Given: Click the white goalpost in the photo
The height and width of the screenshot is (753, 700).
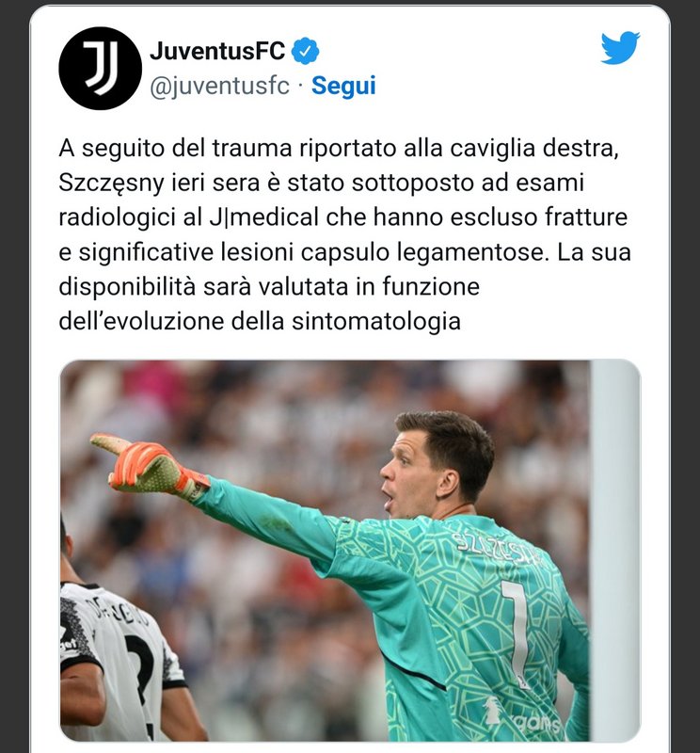Looking at the screenshot, I should pos(614,551).
